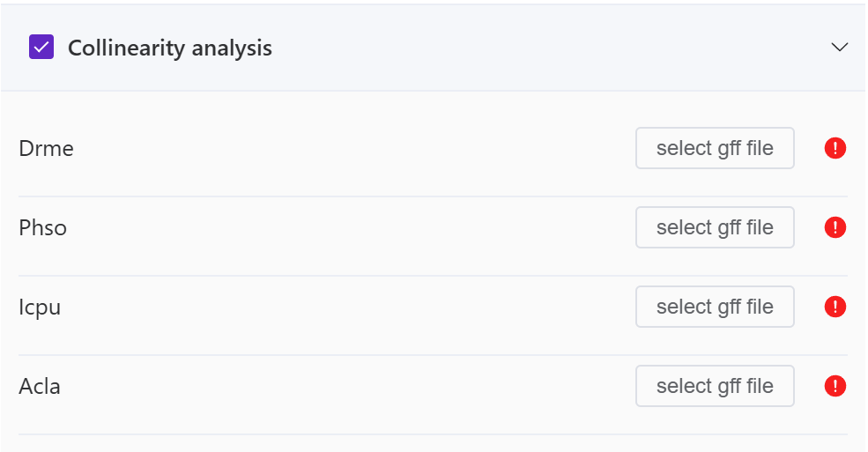This screenshot has height=452, width=868.
Task: Click empty header area of Collinearity panel
Action: click(529, 48)
